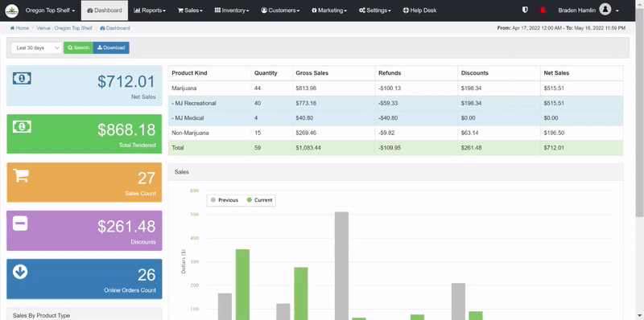Click the Discounts minus icon

(x=20, y=224)
